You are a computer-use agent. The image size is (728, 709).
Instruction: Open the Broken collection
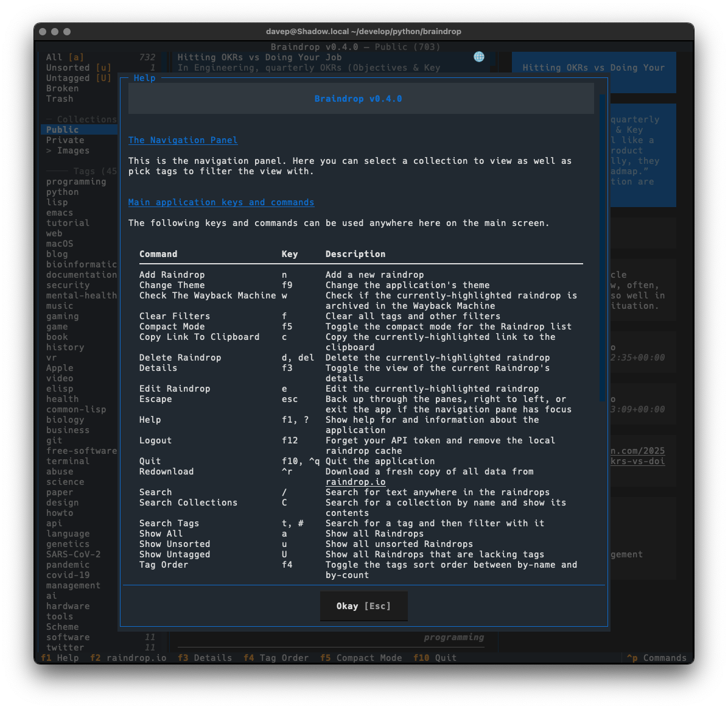62,88
